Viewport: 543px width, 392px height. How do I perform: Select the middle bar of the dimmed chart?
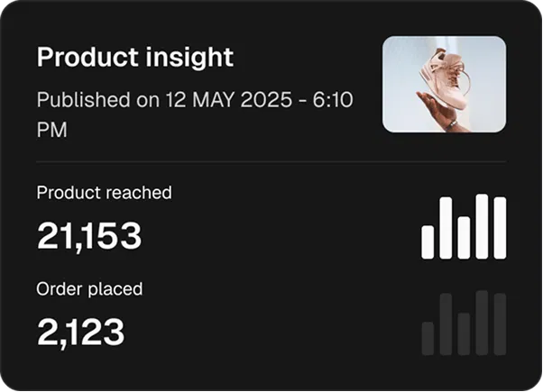coord(464,333)
